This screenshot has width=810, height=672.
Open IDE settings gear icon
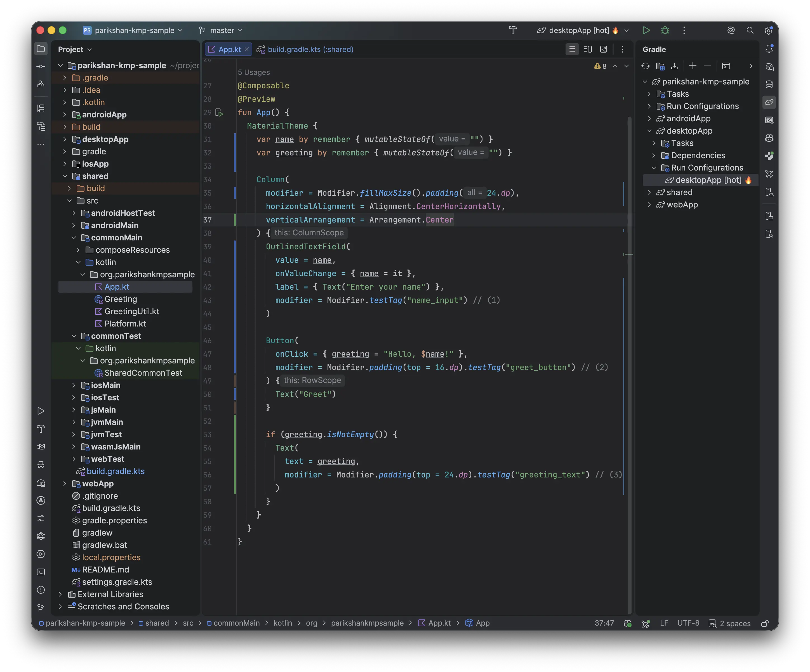[768, 30]
